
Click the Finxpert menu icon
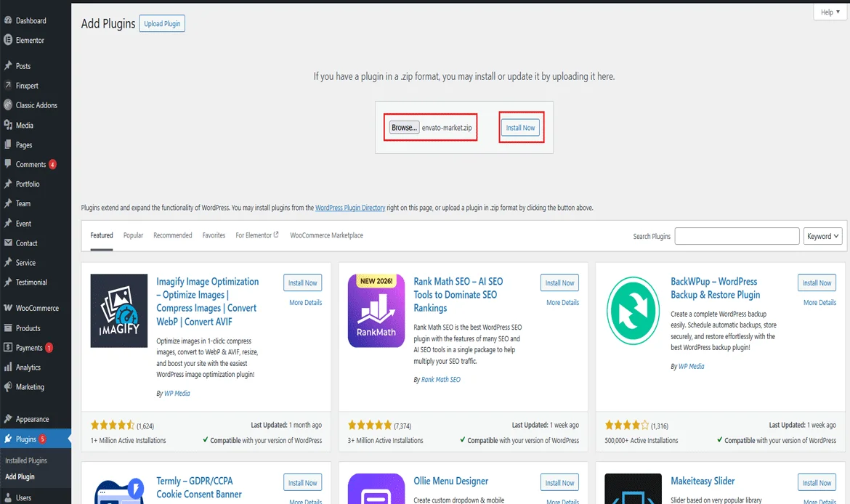pyautogui.click(x=8, y=85)
